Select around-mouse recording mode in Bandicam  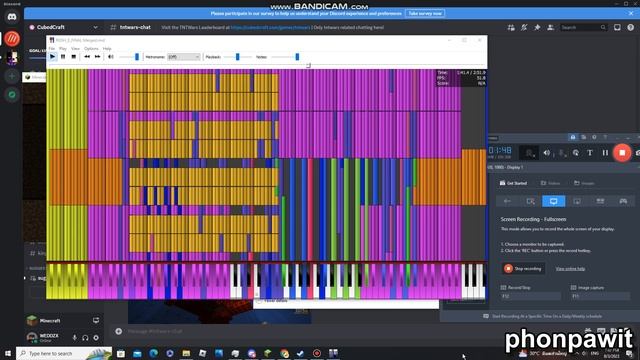click(x=577, y=201)
